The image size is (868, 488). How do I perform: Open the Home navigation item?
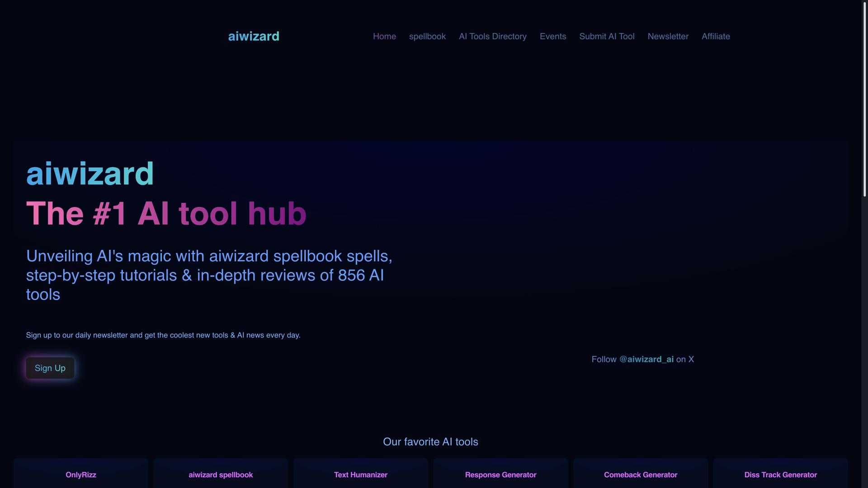pyautogui.click(x=384, y=36)
